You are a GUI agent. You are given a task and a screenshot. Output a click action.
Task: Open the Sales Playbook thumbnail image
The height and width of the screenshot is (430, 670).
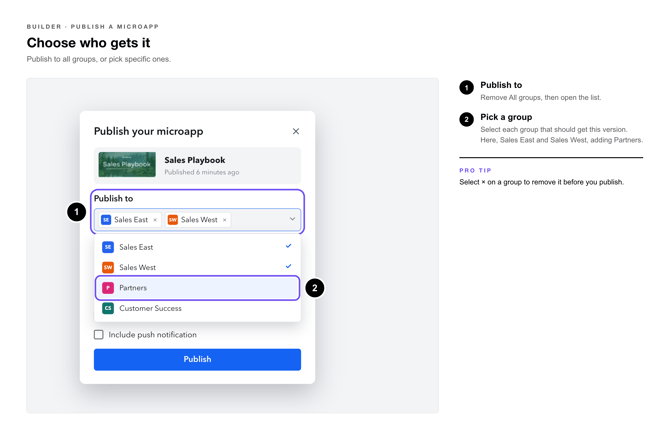pos(127,165)
